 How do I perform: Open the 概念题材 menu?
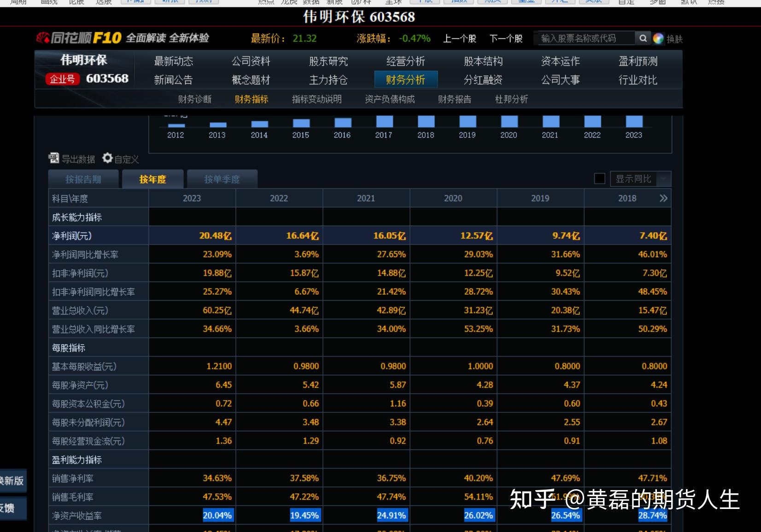(251, 80)
